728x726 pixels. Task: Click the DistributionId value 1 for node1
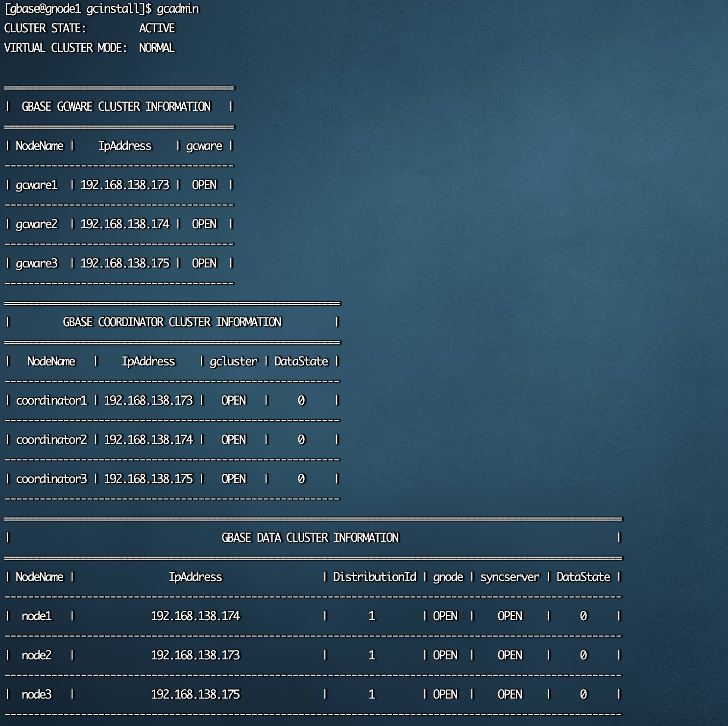(x=372, y=616)
